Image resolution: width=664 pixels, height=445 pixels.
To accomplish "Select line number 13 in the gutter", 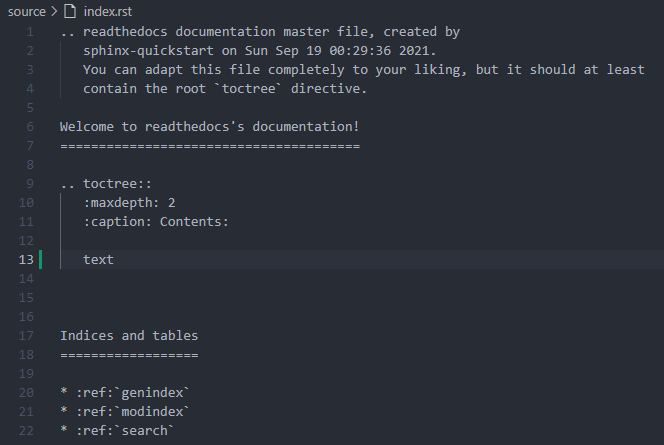I will pos(26,260).
